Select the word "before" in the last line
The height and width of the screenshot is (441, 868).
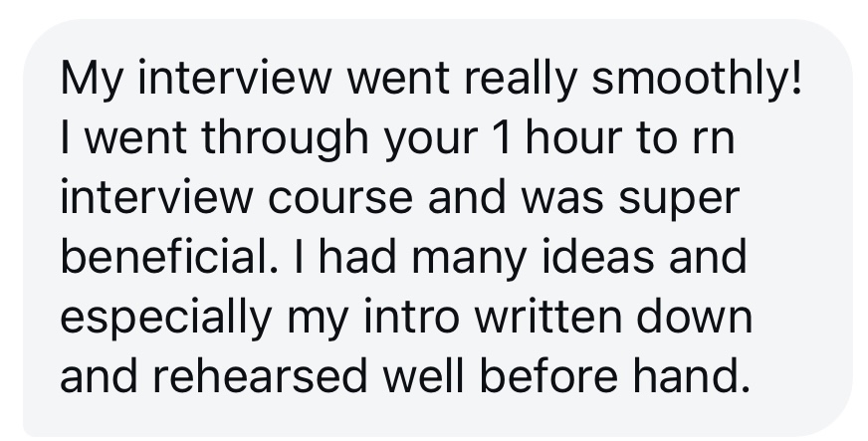[548, 375]
